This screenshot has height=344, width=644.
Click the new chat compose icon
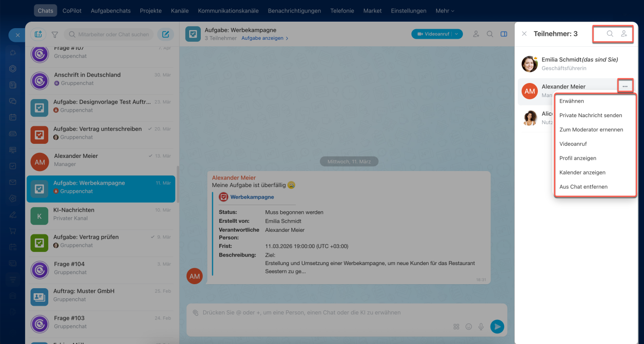point(166,34)
